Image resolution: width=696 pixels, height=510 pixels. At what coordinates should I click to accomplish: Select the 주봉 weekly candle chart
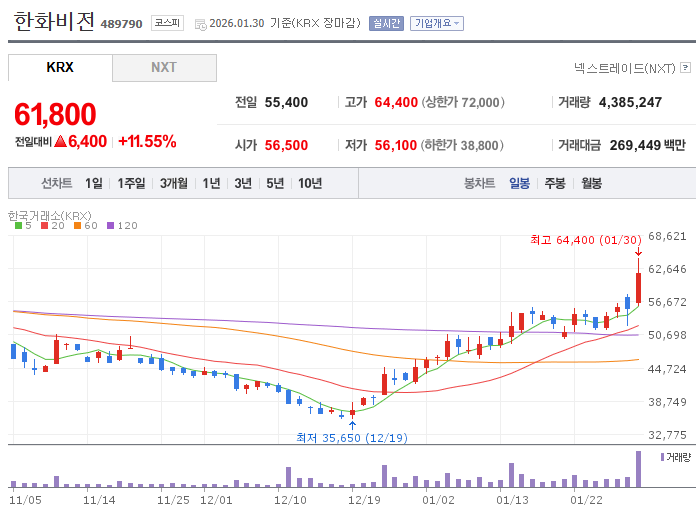(555, 183)
